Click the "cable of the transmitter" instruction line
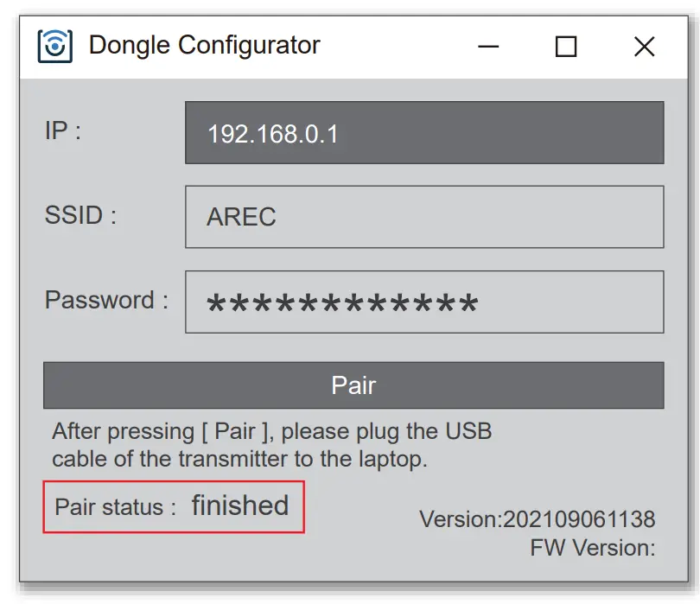700x604 pixels. coord(239,459)
